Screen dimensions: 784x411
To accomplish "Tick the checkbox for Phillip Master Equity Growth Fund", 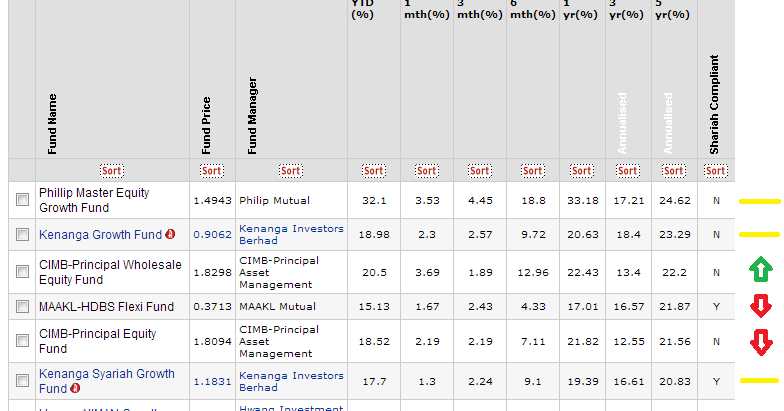I will [x=22, y=200].
